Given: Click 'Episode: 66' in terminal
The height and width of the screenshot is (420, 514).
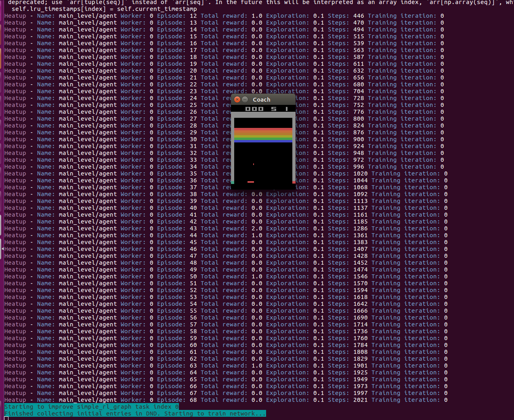Looking at the screenshot, I should [x=177, y=386].
